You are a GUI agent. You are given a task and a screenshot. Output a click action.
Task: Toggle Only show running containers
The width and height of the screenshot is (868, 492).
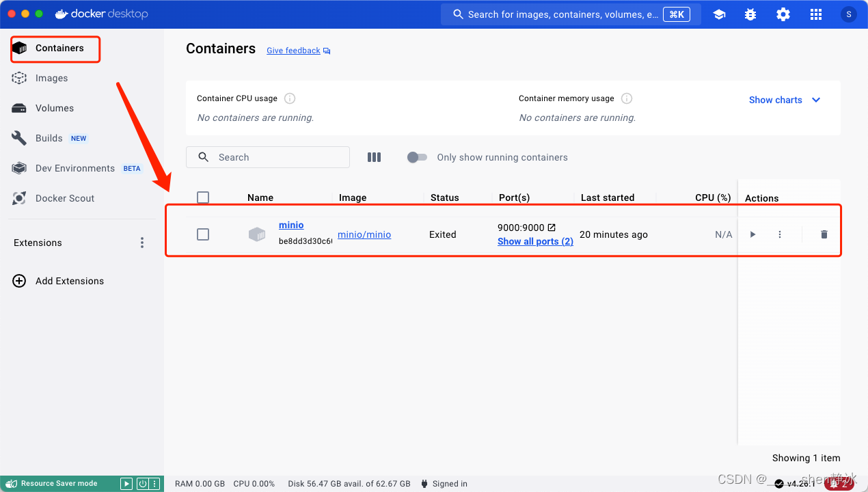[x=417, y=157]
